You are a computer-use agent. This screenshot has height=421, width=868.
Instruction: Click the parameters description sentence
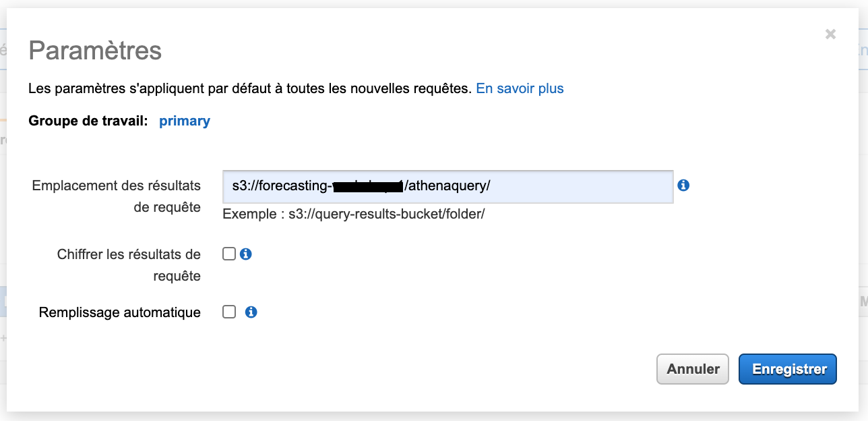tap(249, 88)
